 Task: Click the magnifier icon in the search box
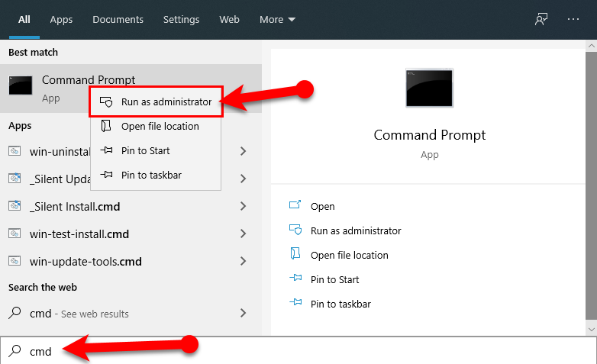coord(15,351)
